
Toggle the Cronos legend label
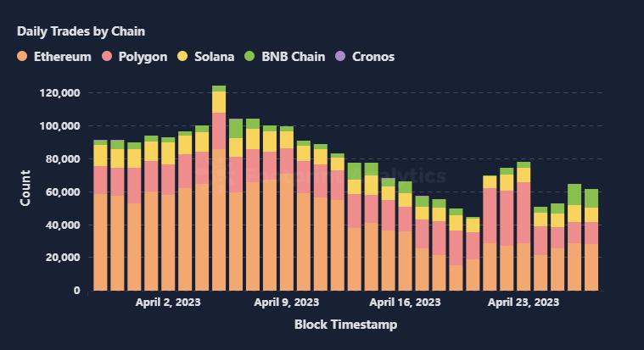(373, 57)
